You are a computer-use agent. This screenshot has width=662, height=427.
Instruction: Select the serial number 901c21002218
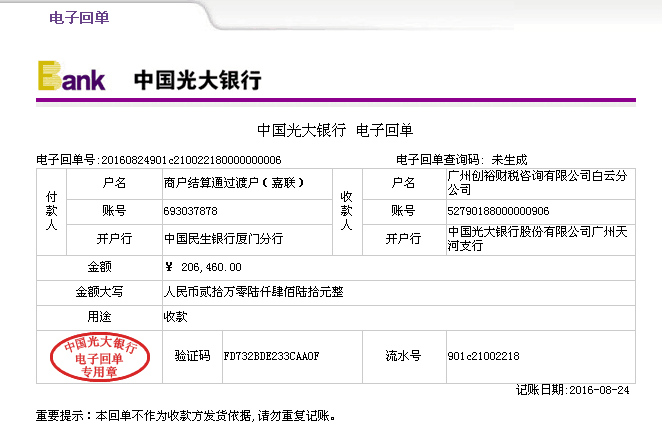pyautogui.click(x=483, y=356)
